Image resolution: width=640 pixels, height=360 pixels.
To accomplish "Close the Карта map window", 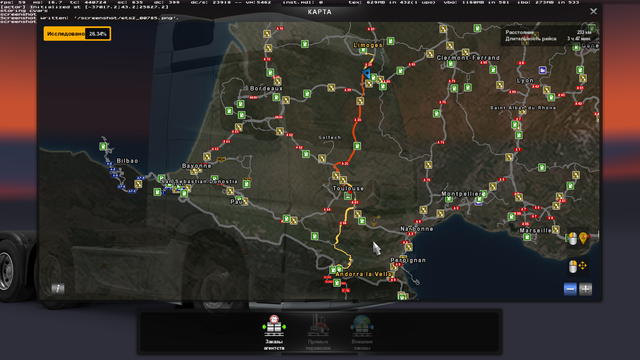I will point(593,11).
